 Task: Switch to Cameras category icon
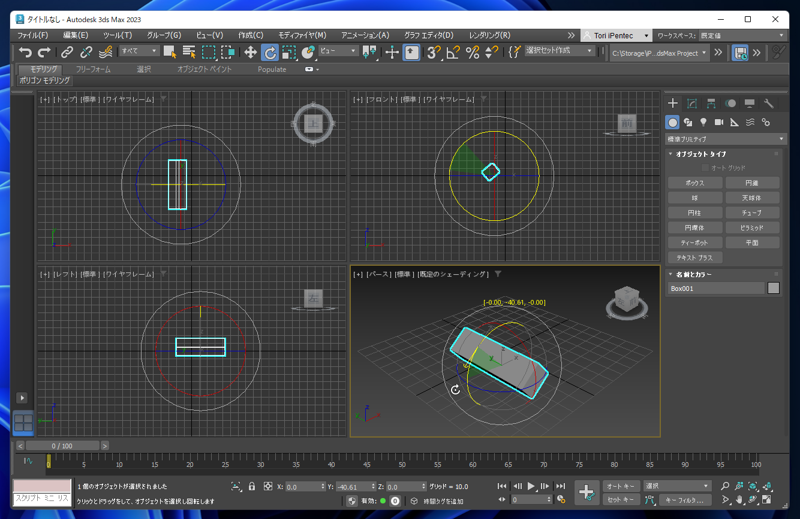point(719,122)
